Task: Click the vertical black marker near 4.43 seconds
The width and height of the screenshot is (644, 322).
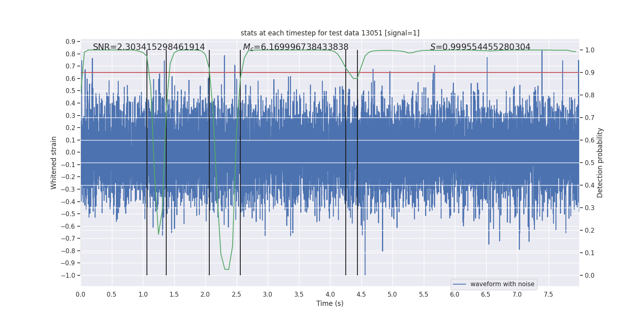Action: coord(357,163)
